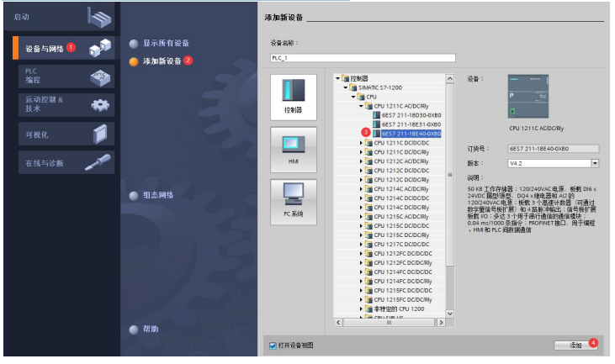Viewport: 615px width, 364px height.
Task: Click the tree horizontal scroll right arrow
Action: [441, 323]
